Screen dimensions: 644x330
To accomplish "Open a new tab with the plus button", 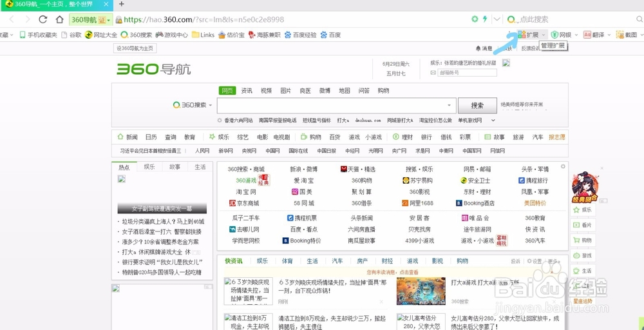I will click(x=122, y=4).
